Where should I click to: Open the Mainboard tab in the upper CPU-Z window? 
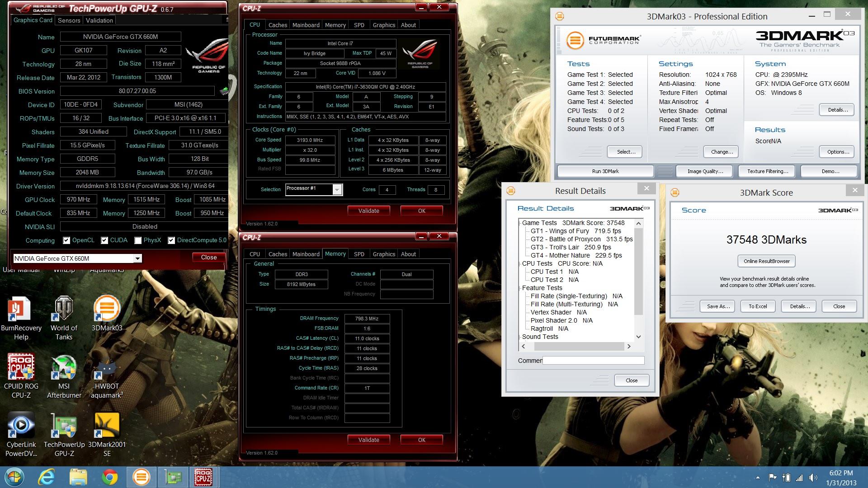[306, 25]
